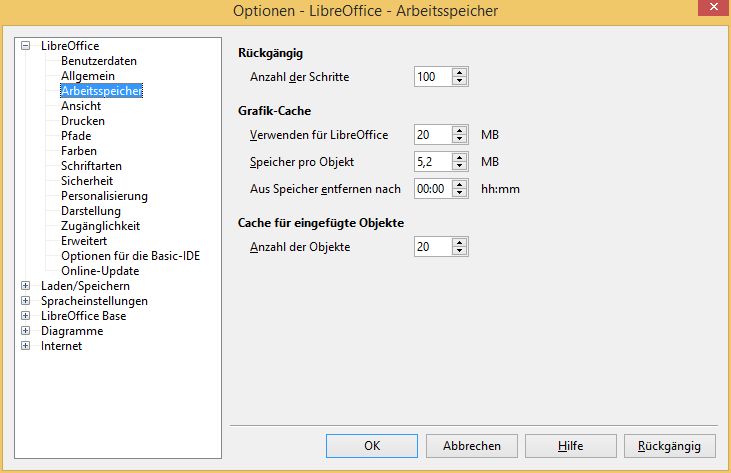This screenshot has width=731, height=473.
Task: Increase Verwenden für LibreOffice MB value
Action: click(460, 130)
